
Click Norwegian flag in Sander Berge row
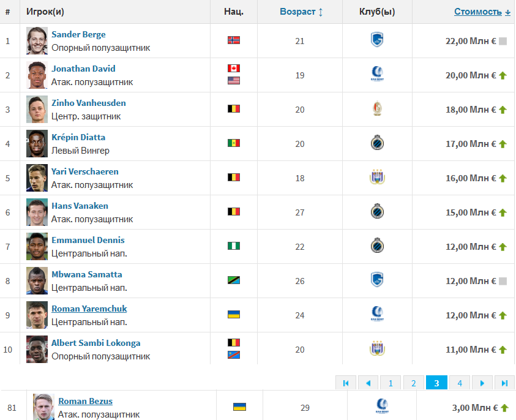233,40
